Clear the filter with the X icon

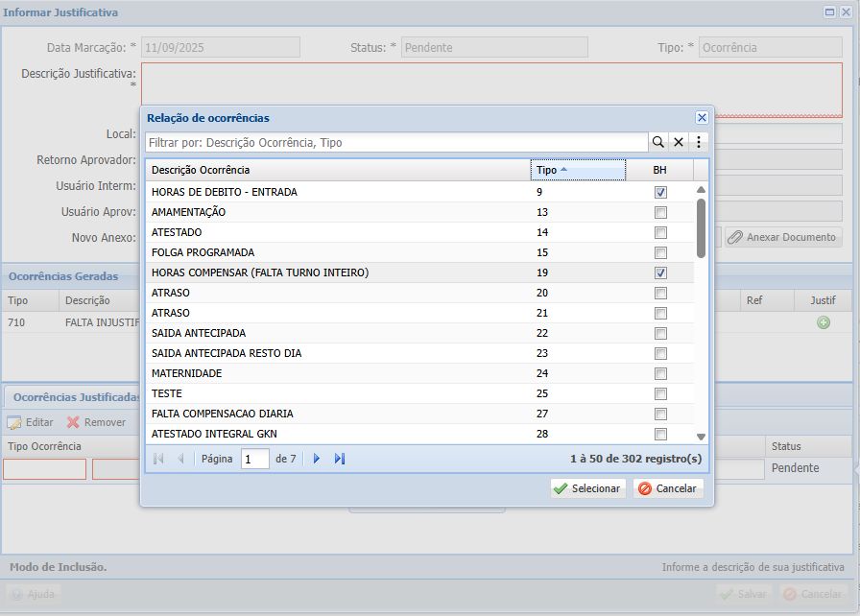(x=679, y=143)
